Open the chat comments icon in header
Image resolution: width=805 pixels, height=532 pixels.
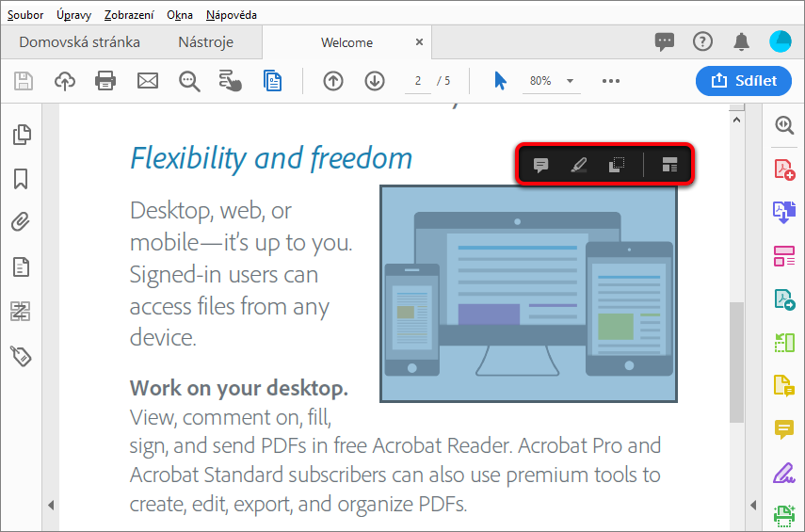coord(665,41)
